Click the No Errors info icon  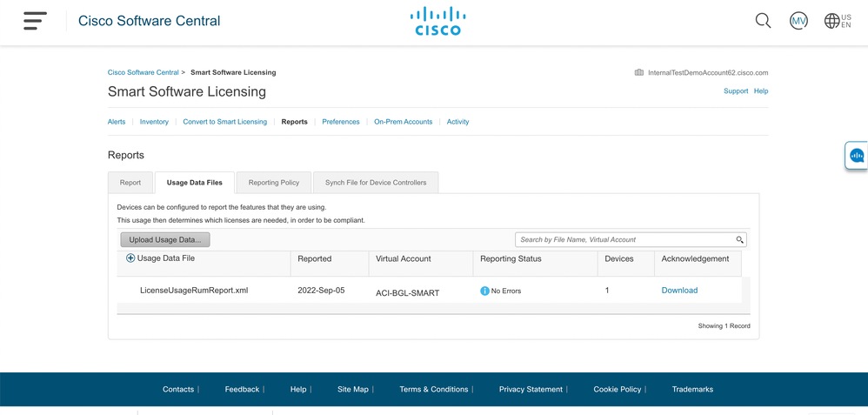point(484,291)
